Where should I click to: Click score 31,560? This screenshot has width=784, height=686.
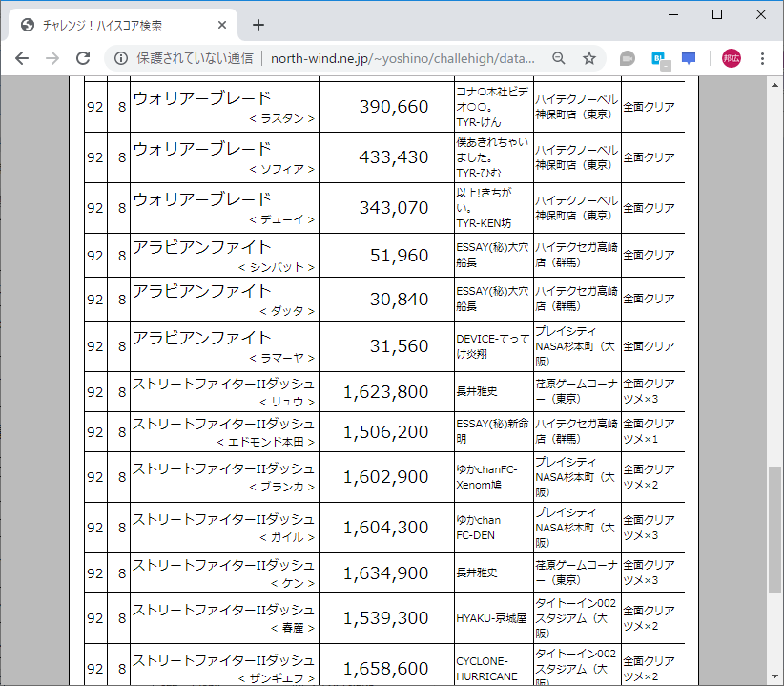coord(399,346)
